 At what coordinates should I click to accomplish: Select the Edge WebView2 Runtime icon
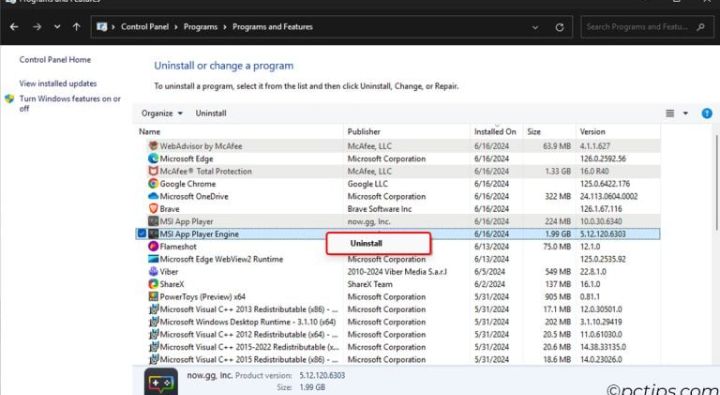pos(153,259)
